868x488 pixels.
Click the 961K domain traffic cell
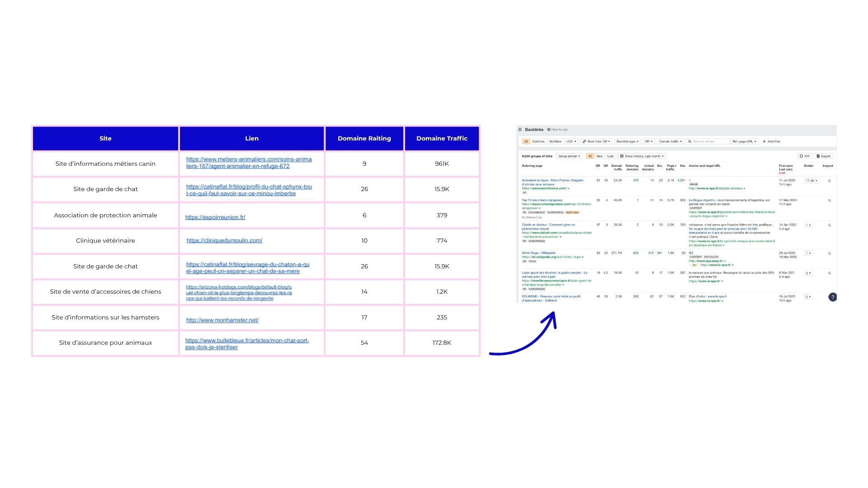click(x=442, y=164)
